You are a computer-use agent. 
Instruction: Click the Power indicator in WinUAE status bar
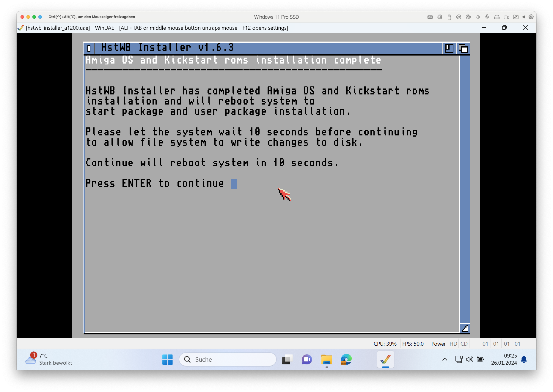[x=438, y=344]
